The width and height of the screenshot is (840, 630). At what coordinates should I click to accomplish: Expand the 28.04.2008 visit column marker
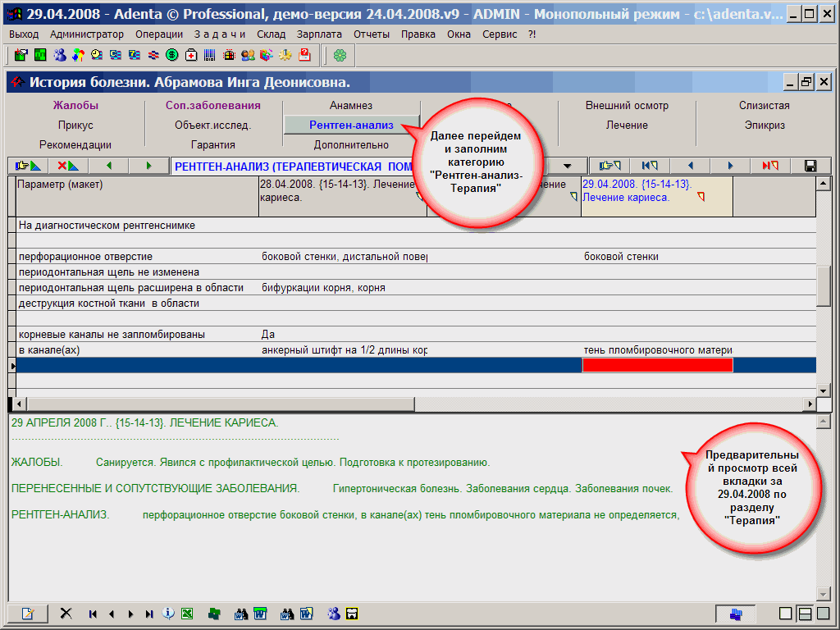[x=420, y=197]
